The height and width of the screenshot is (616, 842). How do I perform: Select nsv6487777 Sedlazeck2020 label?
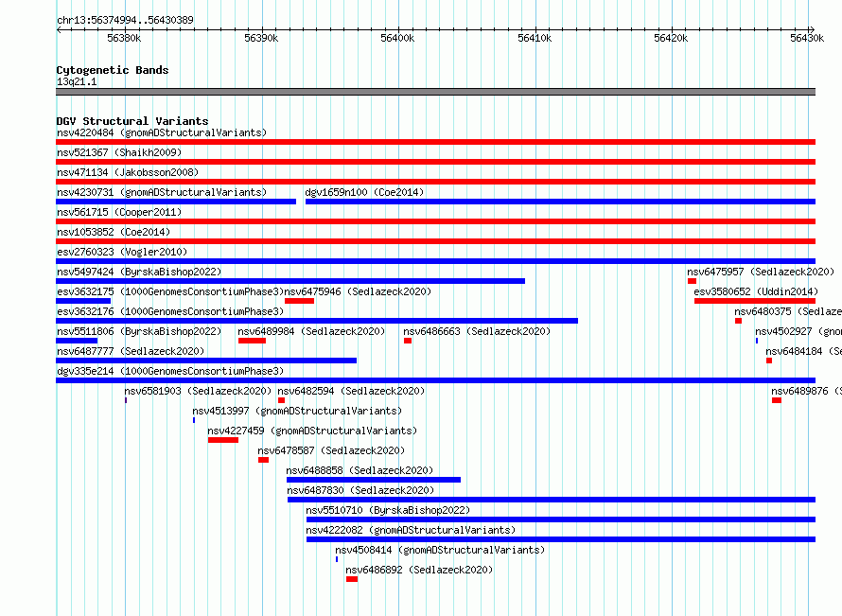click(x=131, y=351)
